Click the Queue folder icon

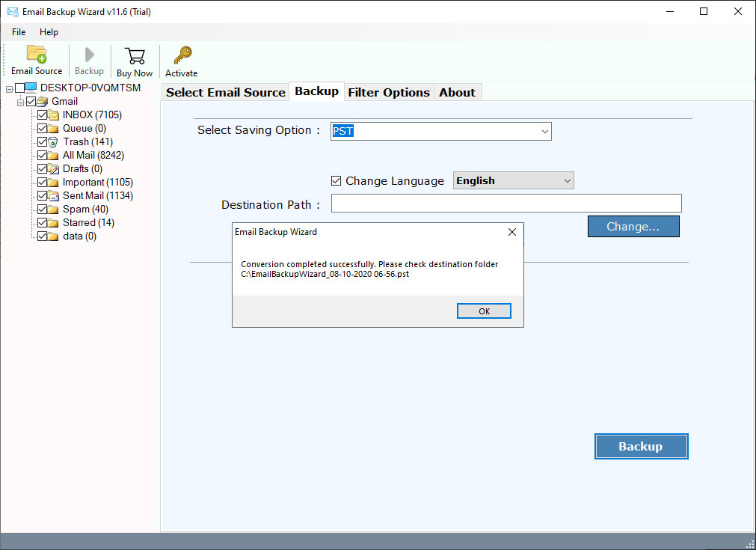54,129
